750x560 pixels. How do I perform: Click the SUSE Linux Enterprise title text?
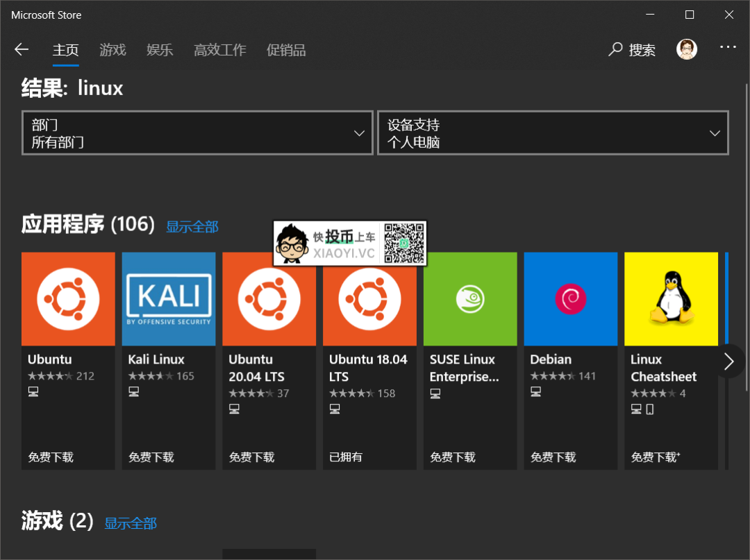coord(465,368)
